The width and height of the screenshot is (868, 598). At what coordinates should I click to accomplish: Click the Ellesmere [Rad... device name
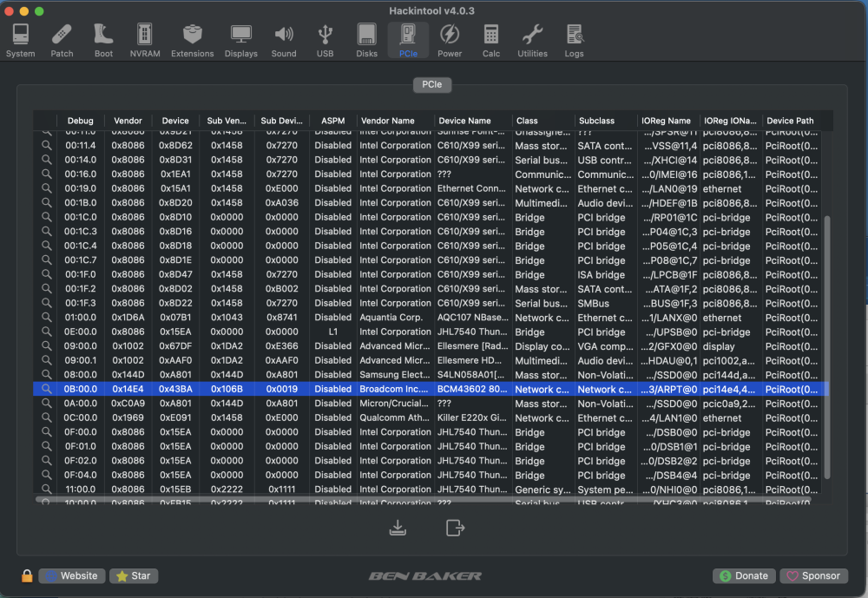click(x=473, y=346)
